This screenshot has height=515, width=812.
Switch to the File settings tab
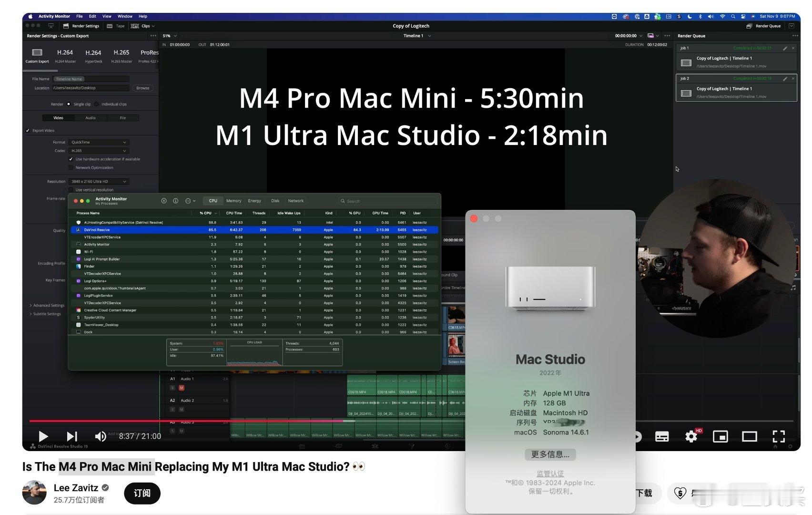pyautogui.click(x=123, y=118)
